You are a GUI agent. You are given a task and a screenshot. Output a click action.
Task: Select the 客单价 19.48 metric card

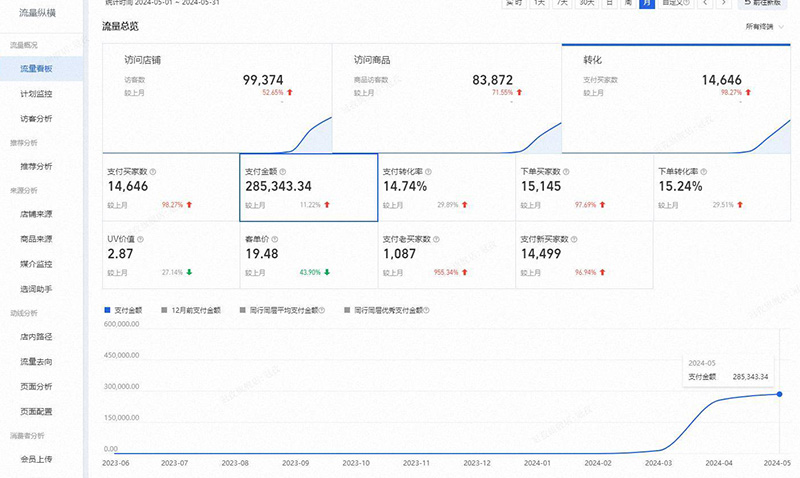click(309, 255)
